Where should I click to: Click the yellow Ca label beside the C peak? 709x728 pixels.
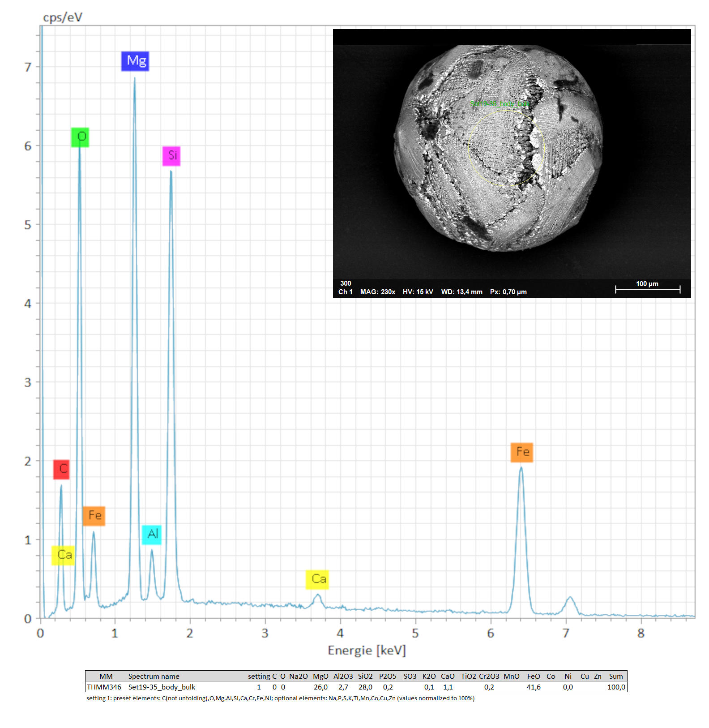click(x=63, y=555)
